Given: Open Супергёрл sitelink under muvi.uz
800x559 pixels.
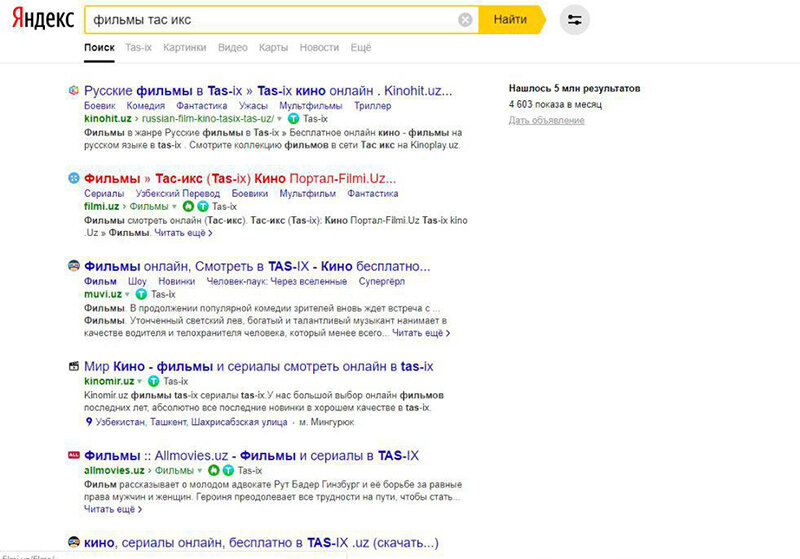Looking at the screenshot, I should click(x=382, y=281).
